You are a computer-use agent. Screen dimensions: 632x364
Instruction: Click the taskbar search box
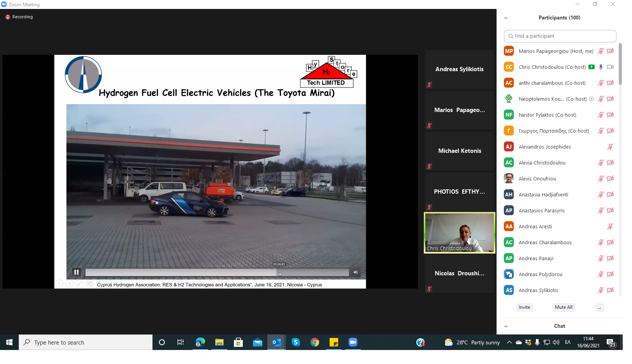point(86,342)
